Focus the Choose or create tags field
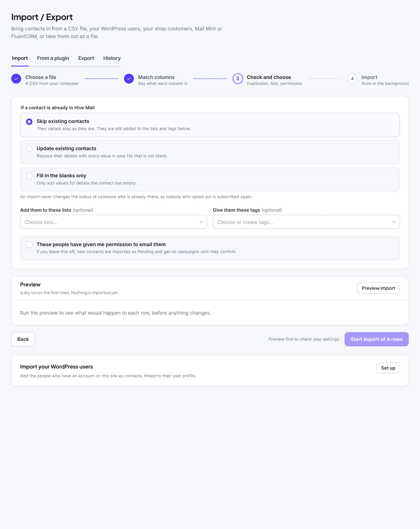Viewport: 420px width, 529px height. tap(306, 222)
